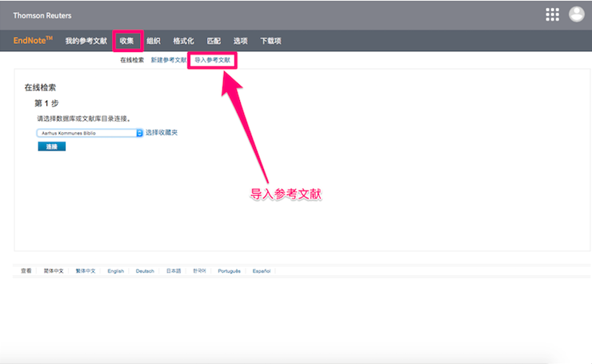Switch language to 繁体中文

pyautogui.click(x=86, y=270)
